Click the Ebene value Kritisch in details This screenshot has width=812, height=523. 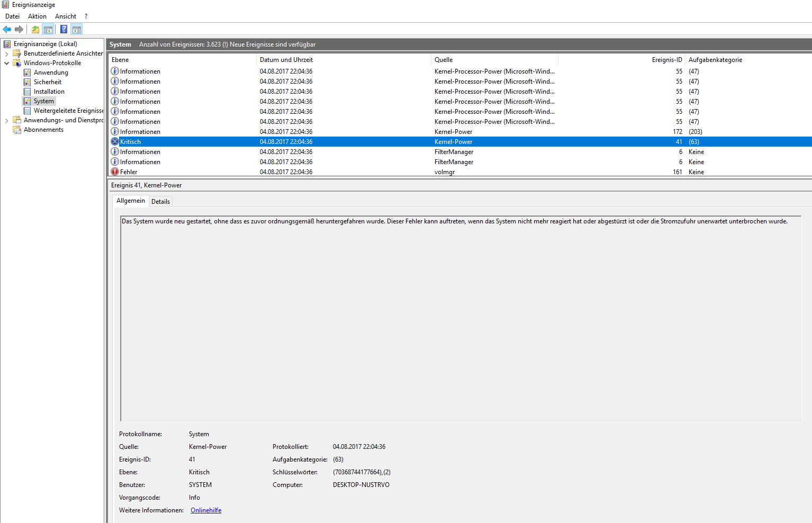pyautogui.click(x=199, y=472)
